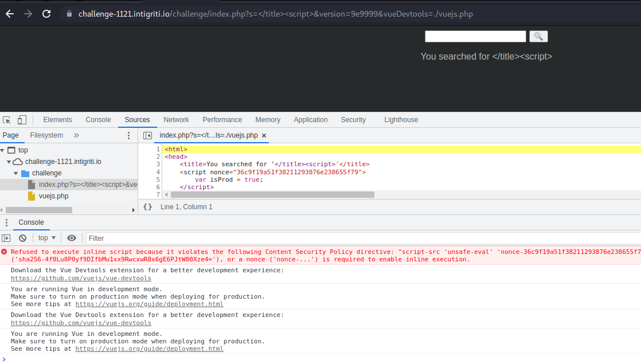Viewport: 641px width, 364px height.
Task: Click into the console Filter field
Action: point(363,238)
